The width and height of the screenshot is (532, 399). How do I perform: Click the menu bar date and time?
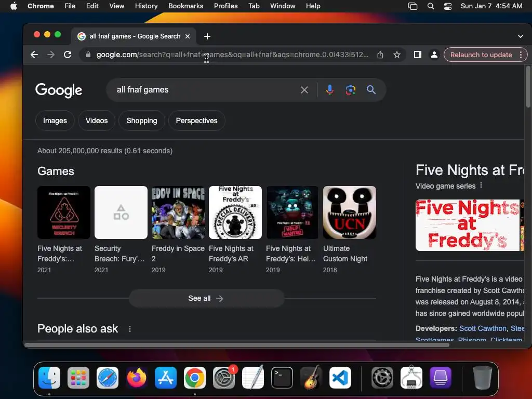[x=491, y=6]
